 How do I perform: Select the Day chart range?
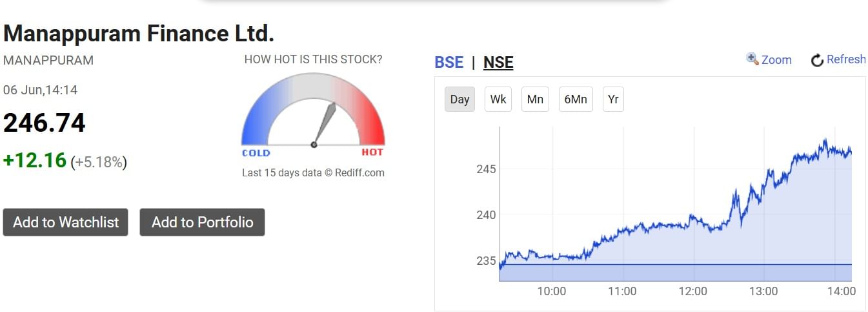coord(459,99)
